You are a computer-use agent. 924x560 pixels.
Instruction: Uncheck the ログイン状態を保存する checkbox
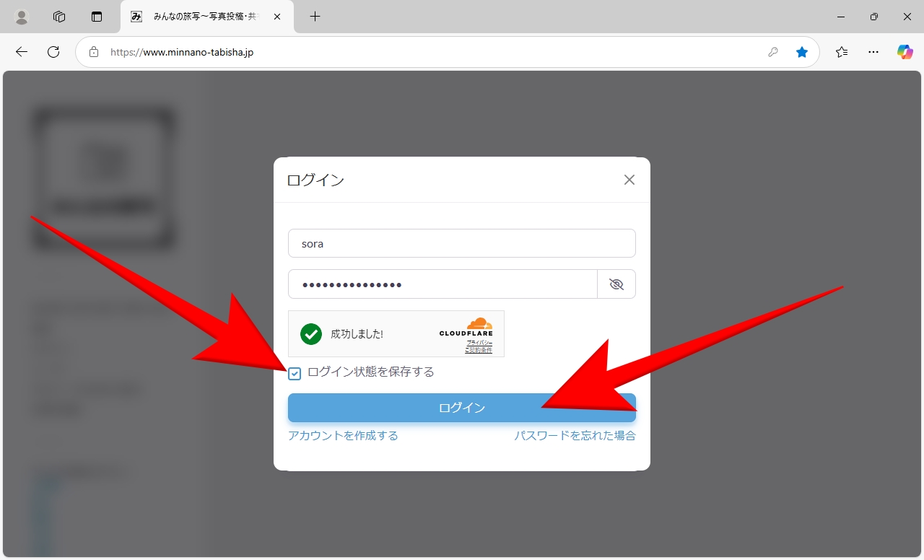(295, 374)
